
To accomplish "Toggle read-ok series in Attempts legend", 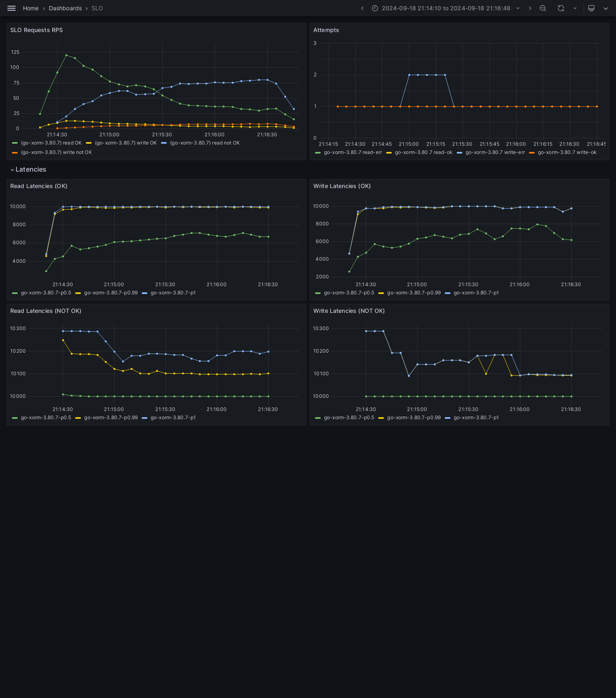I will click(423, 152).
